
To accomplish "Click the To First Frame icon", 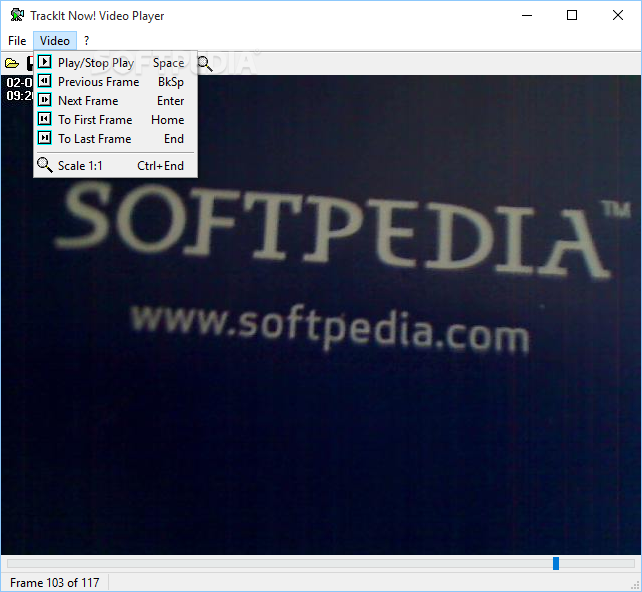I will (x=45, y=119).
